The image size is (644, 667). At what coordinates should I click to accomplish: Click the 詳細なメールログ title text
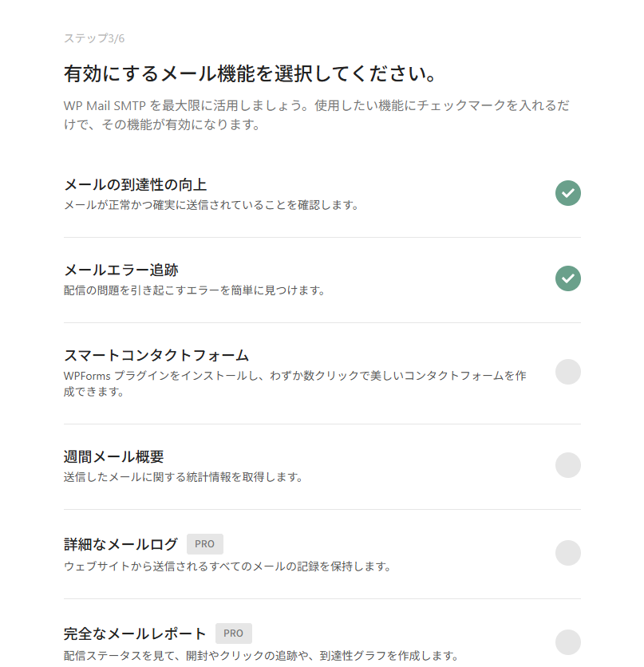point(121,544)
